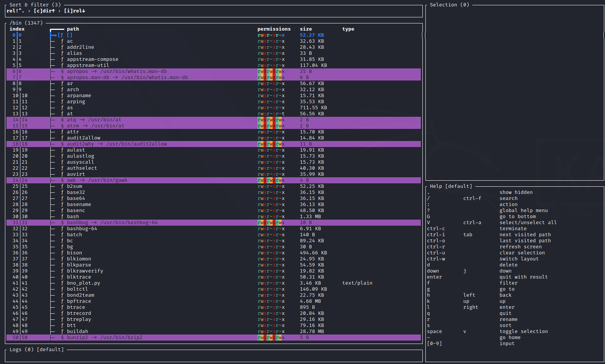Click the 'refresh screen' help entry

coord(521,247)
